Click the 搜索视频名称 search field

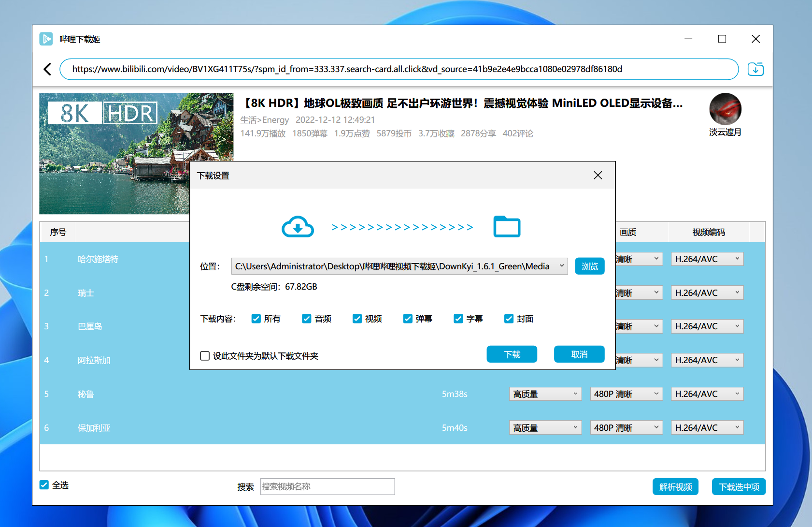click(328, 486)
